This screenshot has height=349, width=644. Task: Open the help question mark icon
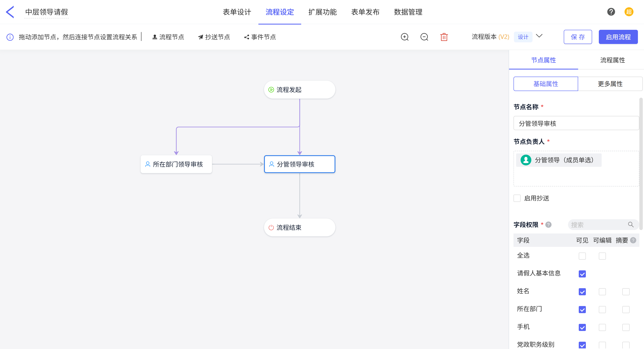611,12
